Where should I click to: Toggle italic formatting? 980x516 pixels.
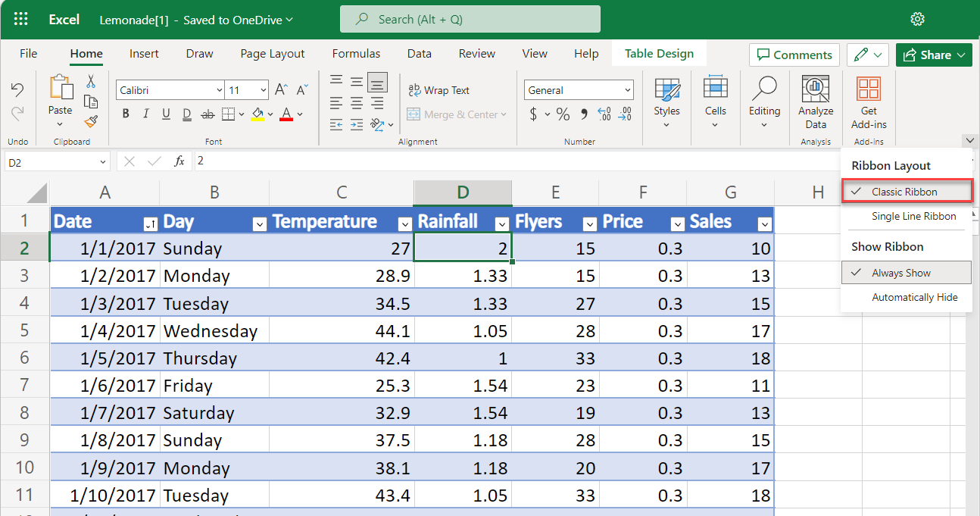pos(146,114)
